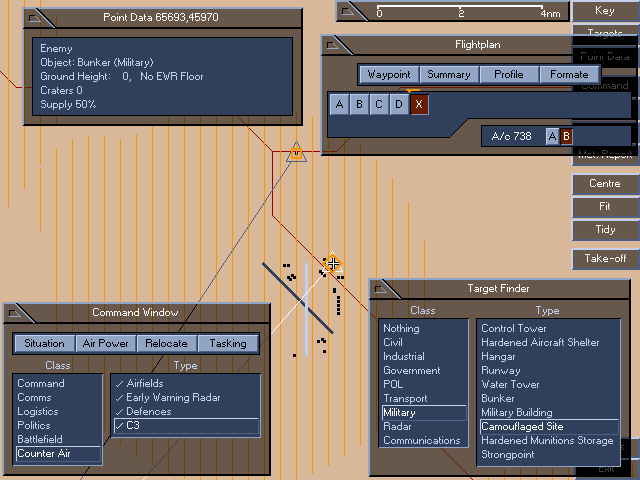Click the Tidy button
This screenshot has width=640, height=480.
(605, 230)
